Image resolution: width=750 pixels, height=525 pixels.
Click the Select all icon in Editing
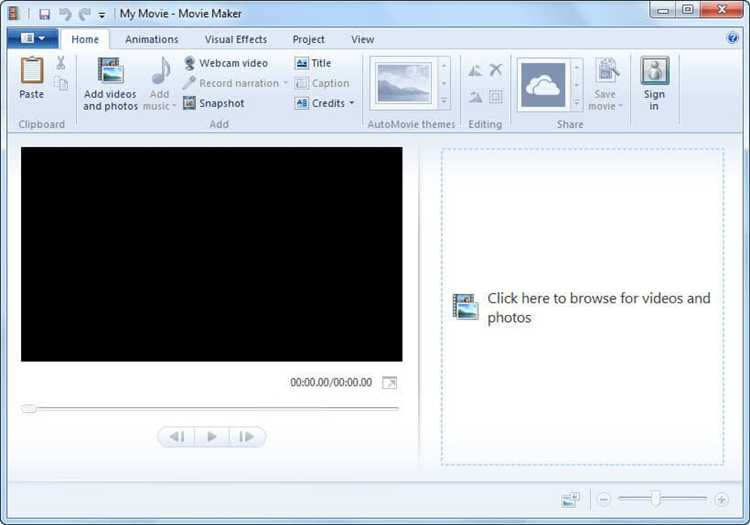pos(496,97)
